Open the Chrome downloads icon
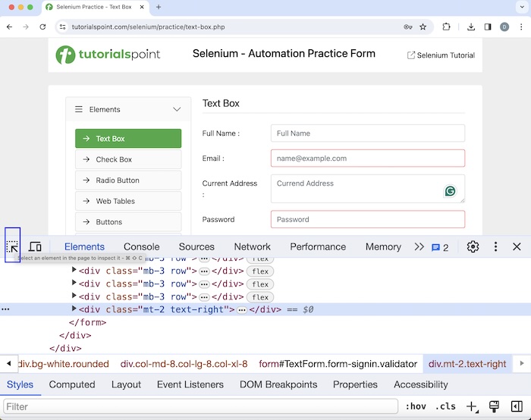The image size is (531, 420). (x=470, y=27)
